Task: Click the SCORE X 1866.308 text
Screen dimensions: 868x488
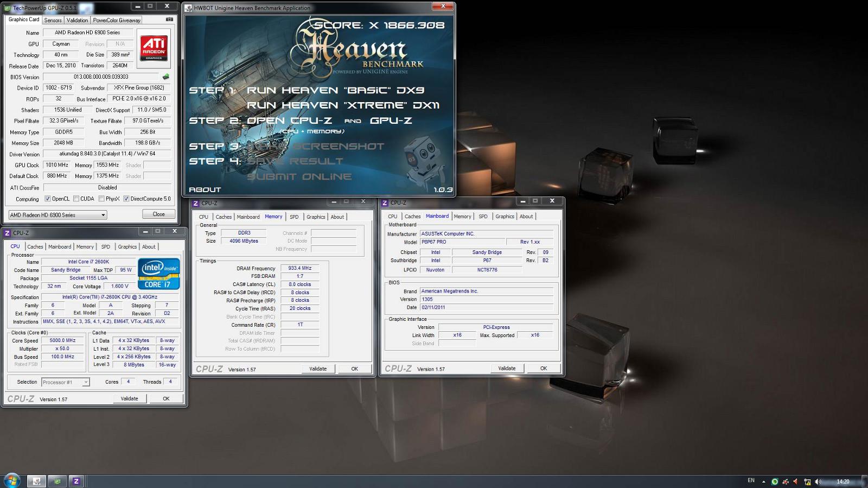Action: [379, 25]
